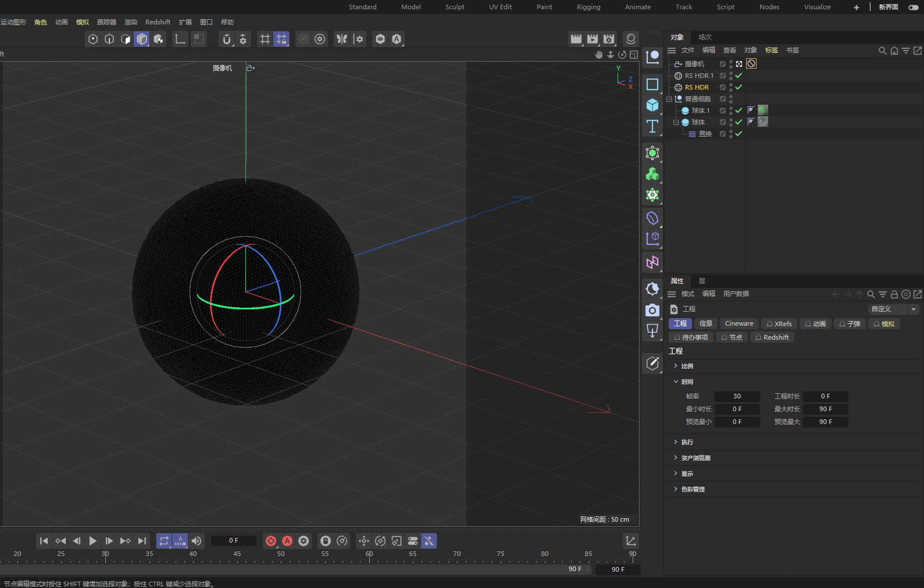Open the Cineware tab button

[x=739, y=324]
